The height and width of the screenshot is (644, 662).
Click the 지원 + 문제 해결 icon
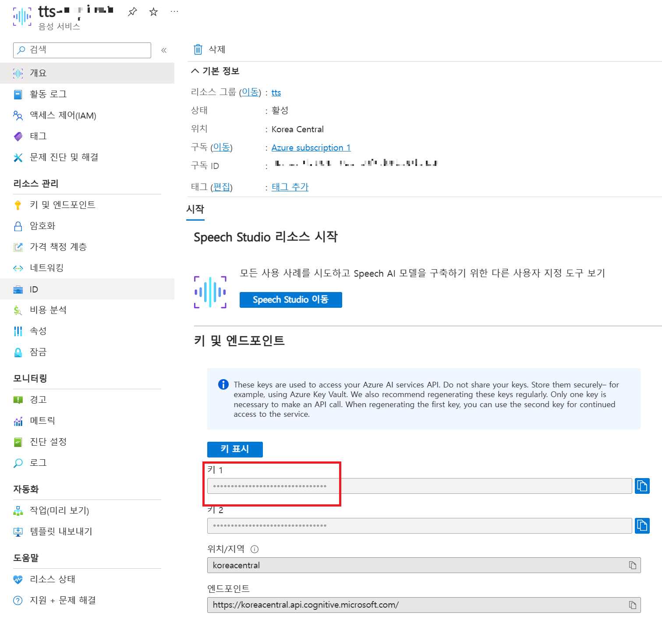[x=18, y=600]
